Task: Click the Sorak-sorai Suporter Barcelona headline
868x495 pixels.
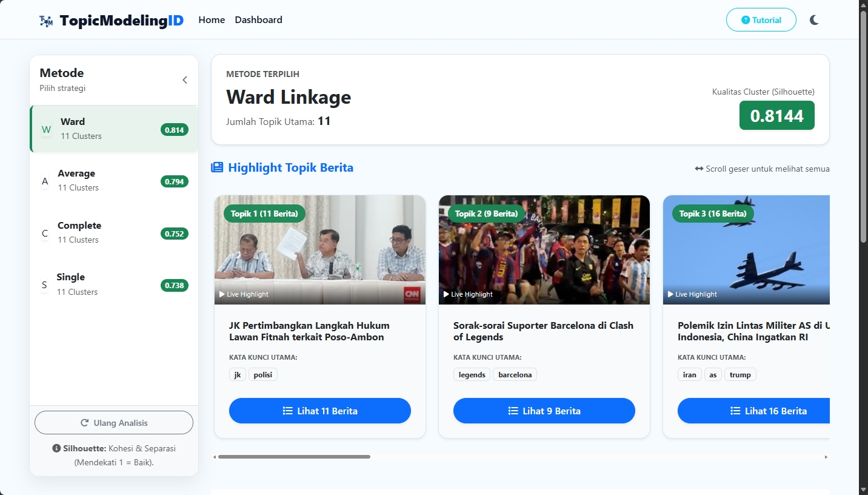Action: pos(543,331)
